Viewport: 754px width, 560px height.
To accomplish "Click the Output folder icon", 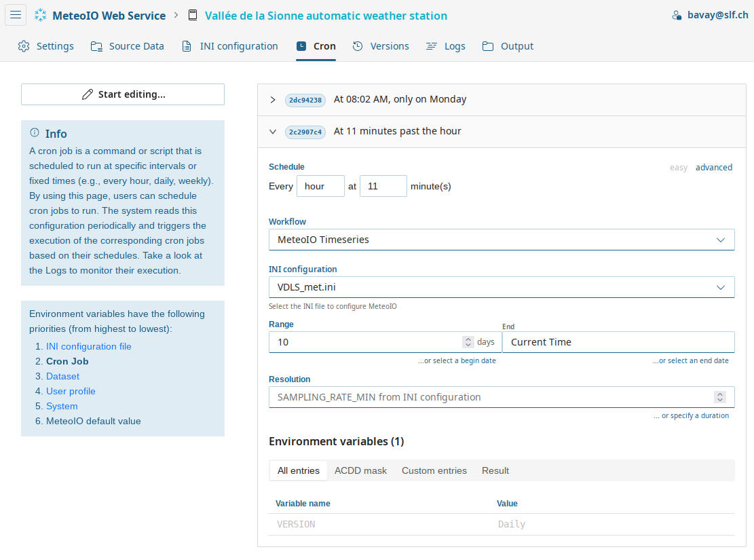I will 488,46.
